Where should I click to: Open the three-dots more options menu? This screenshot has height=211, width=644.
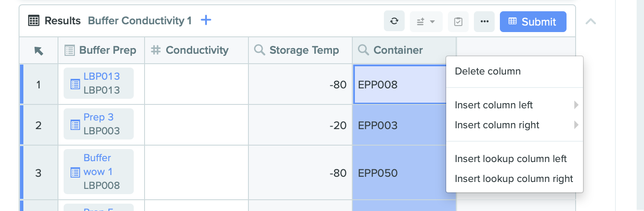pos(484,21)
